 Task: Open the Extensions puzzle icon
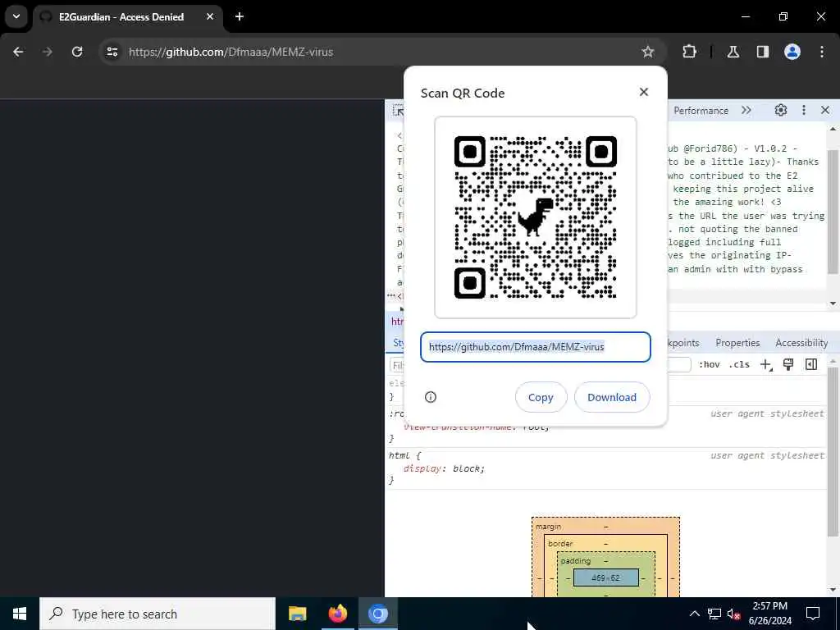coord(689,52)
